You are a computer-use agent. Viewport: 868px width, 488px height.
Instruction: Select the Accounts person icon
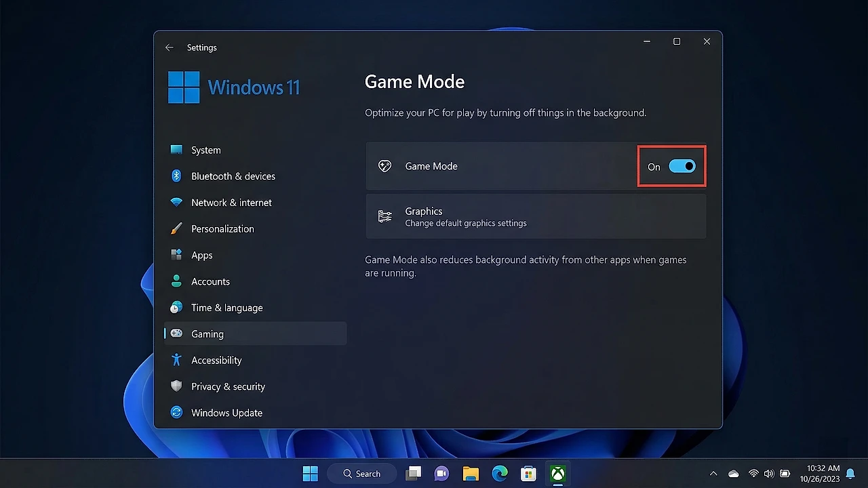[x=176, y=281]
